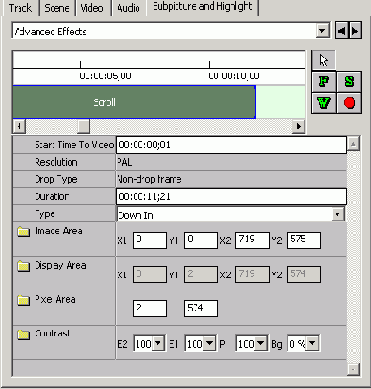Click the Duration timecode field
371x389 pixels.
(x=231, y=196)
